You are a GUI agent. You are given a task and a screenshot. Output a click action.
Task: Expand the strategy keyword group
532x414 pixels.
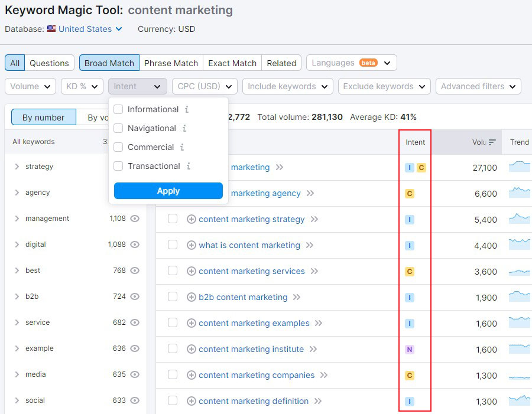coord(17,167)
